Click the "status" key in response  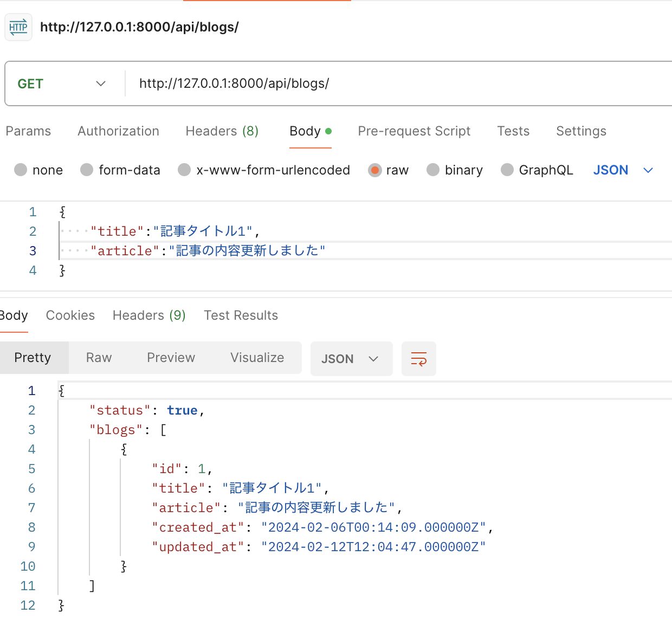pos(120,410)
